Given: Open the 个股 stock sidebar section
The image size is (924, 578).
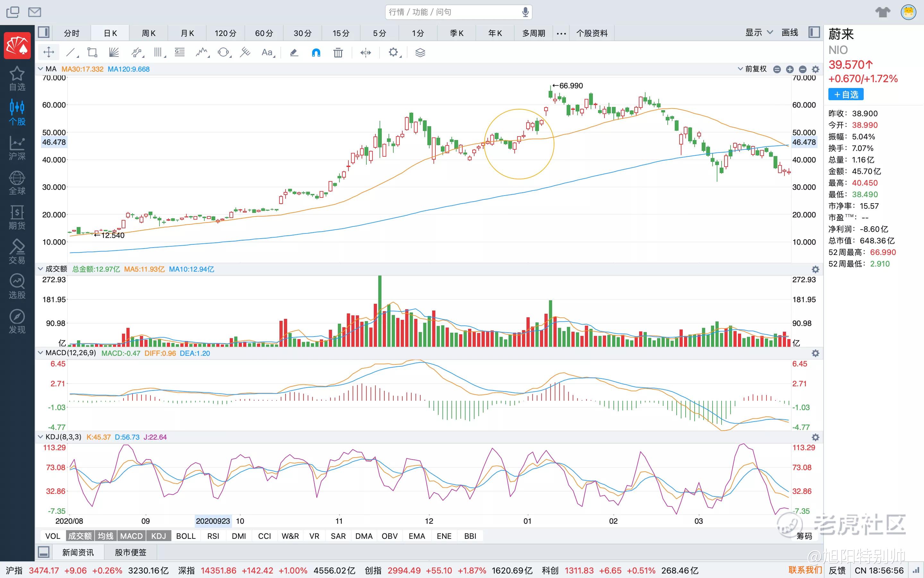Looking at the screenshot, I should coord(17,113).
